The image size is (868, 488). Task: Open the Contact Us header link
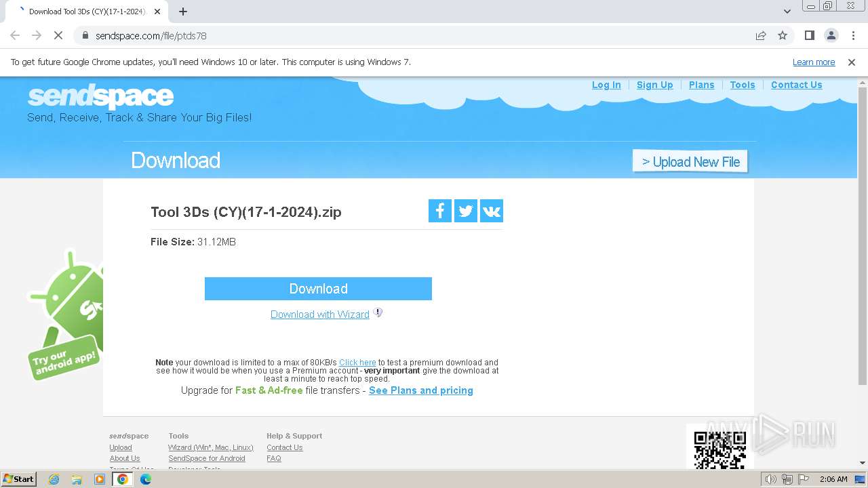pyautogui.click(x=796, y=85)
